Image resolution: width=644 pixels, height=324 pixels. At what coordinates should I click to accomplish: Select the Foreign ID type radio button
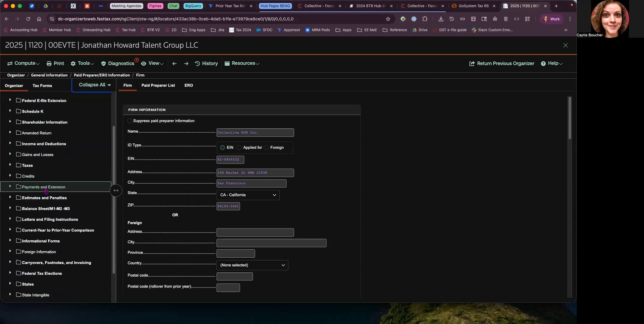(x=266, y=148)
